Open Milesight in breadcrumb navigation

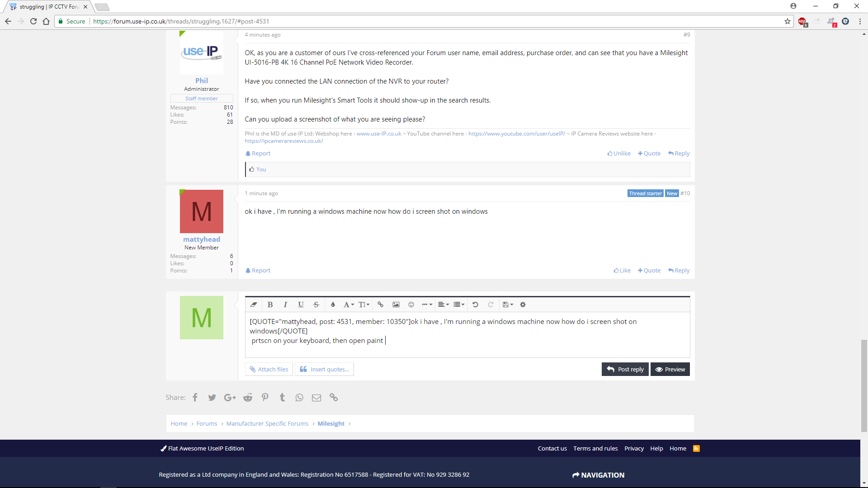coord(330,423)
